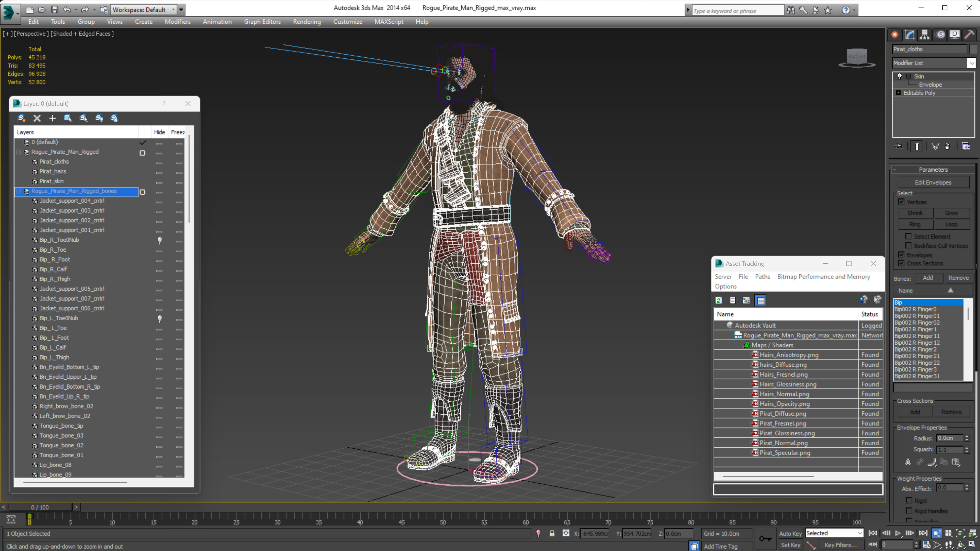Open the Hierarchy command panel tab
This screenshot has width=980, height=551.
coord(924,35)
